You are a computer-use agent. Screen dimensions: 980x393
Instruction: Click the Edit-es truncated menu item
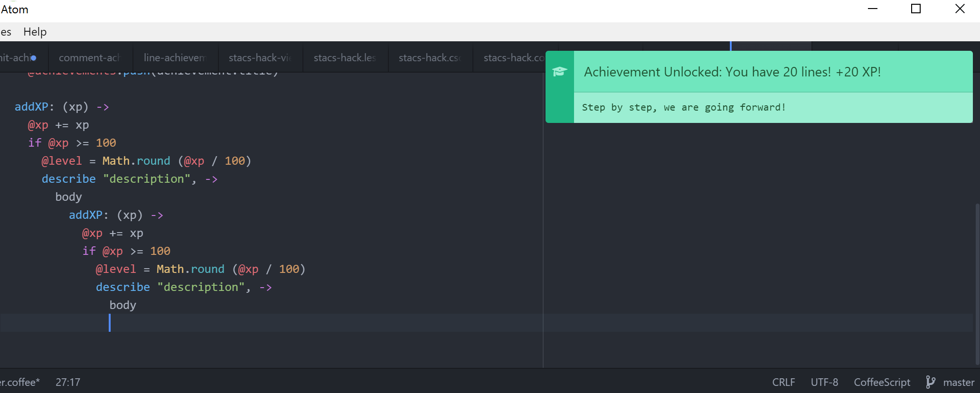coord(6,32)
